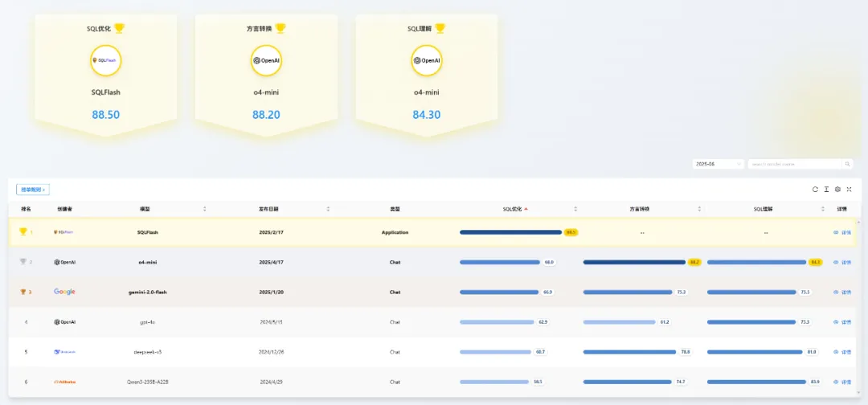The image size is (868, 405).
Task: Open 详情 for the o4-mini row
Action: click(842, 262)
